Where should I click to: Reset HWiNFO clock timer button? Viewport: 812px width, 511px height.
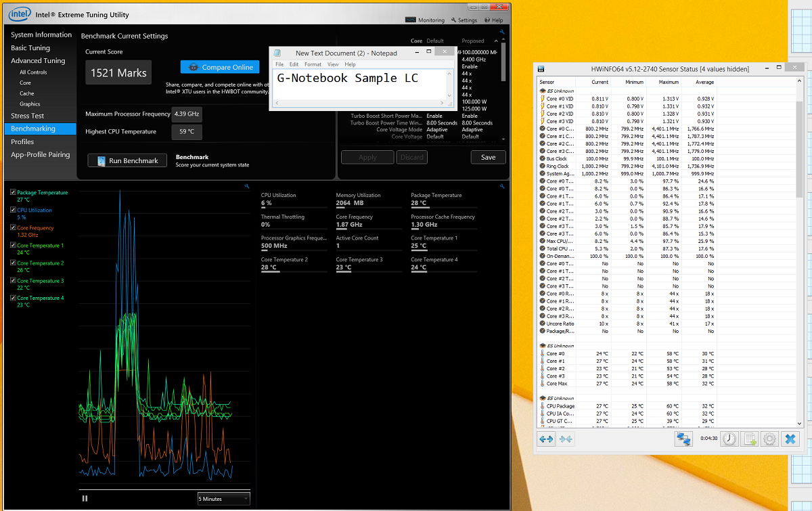pos(729,439)
